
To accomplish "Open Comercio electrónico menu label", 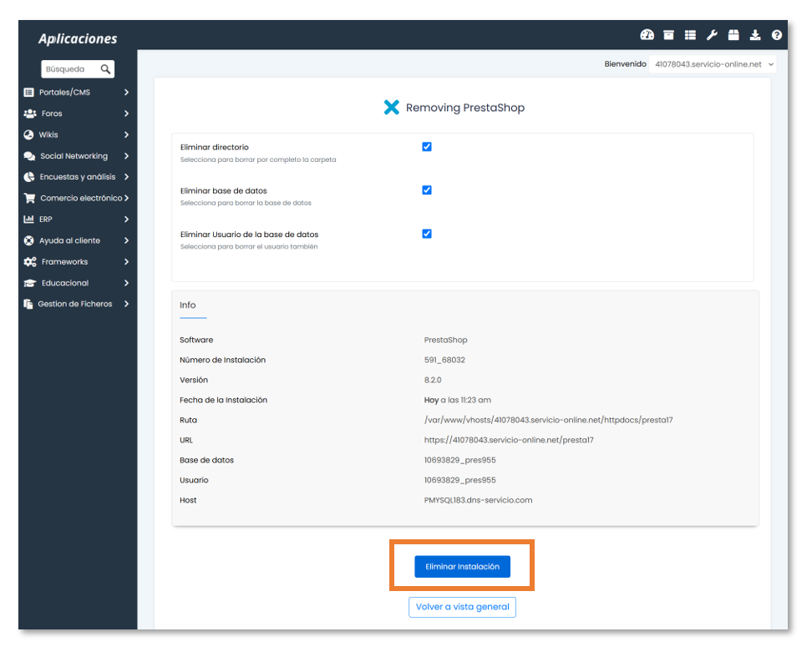I will point(81,198).
